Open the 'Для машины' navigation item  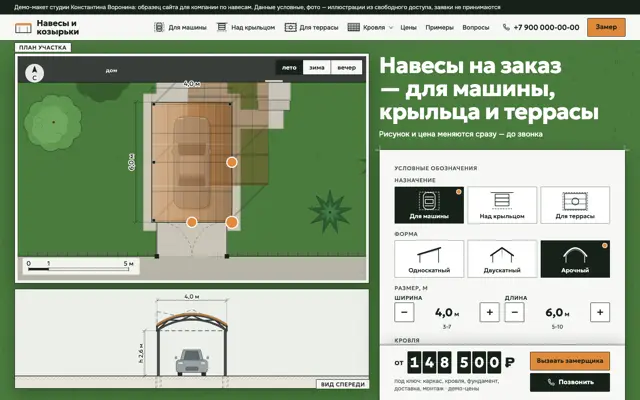pos(180,27)
